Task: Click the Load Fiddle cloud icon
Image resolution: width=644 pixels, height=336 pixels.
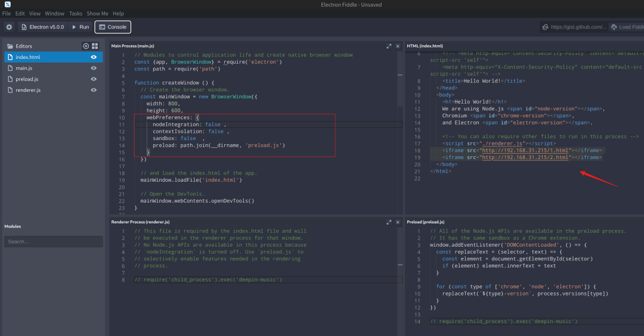Action: pyautogui.click(x=614, y=27)
